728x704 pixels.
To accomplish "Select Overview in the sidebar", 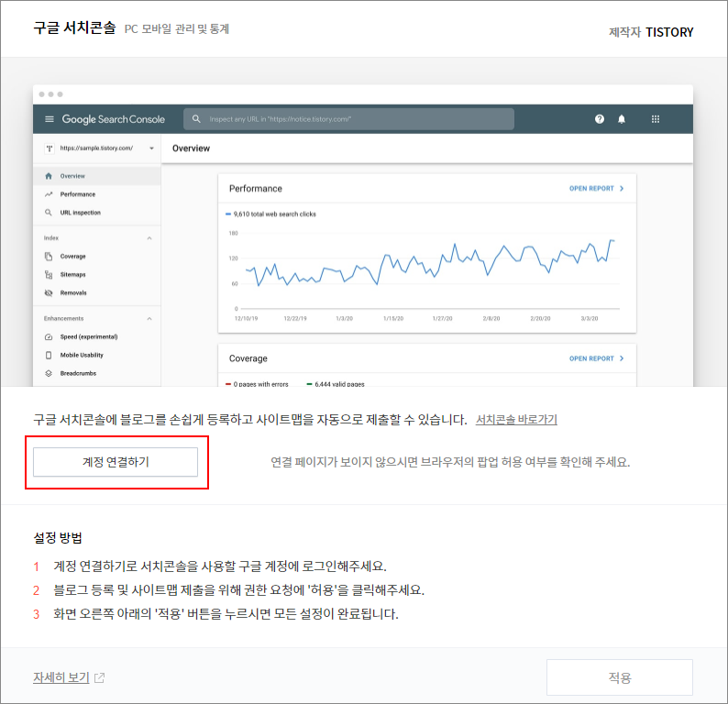I will point(97,176).
